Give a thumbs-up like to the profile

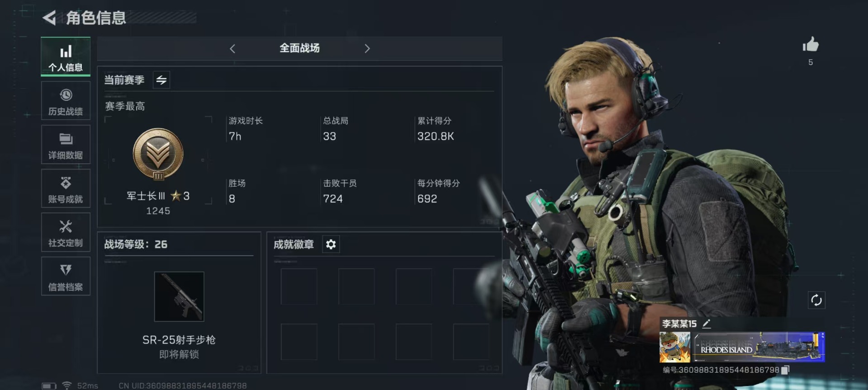click(x=811, y=45)
